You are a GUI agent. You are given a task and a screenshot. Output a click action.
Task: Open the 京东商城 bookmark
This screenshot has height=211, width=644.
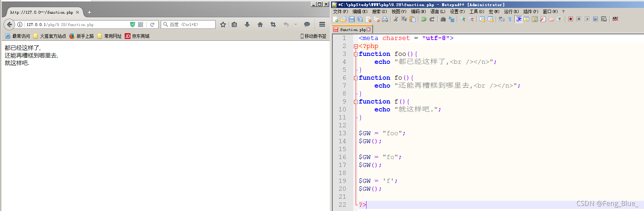click(137, 36)
